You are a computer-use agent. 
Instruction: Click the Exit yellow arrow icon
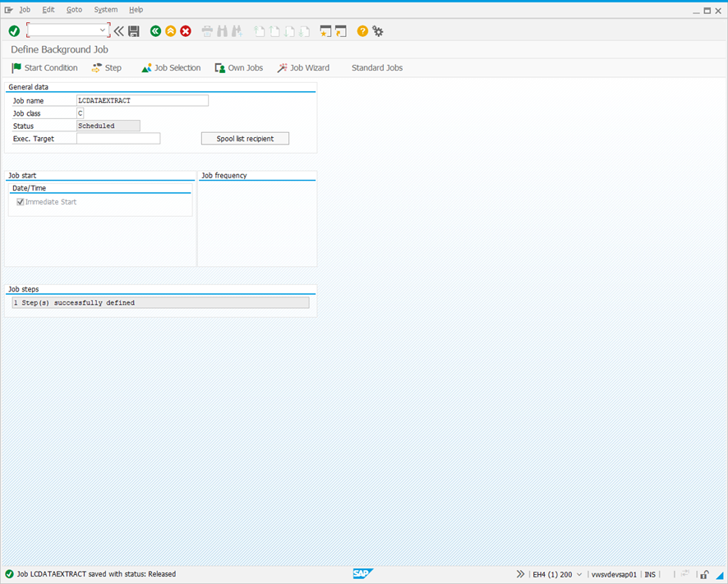tap(170, 30)
